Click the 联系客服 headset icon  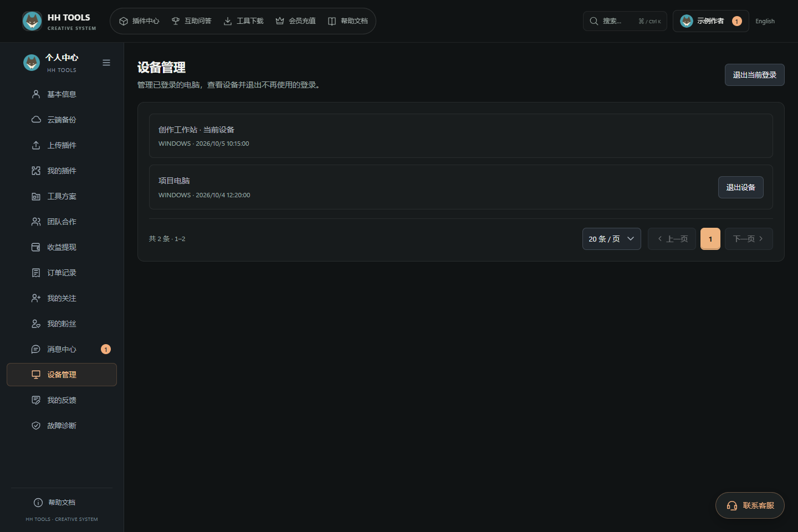click(x=732, y=505)
